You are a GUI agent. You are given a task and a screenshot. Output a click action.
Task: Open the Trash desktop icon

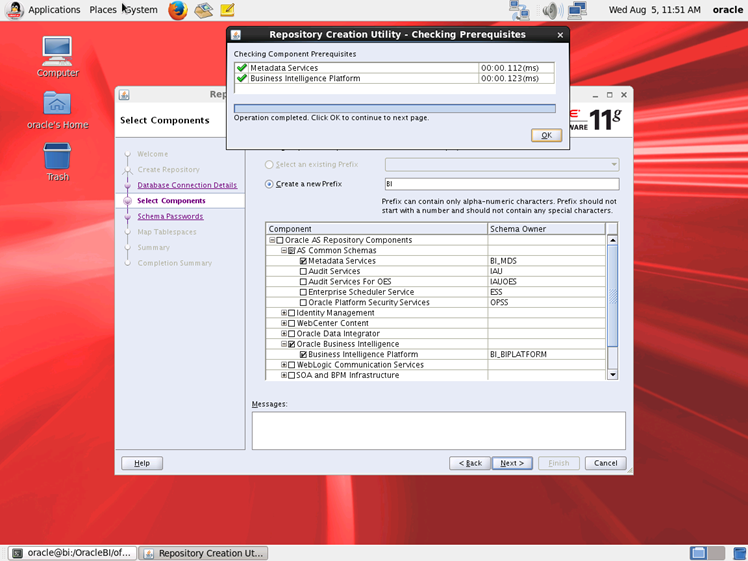[57, 162]
